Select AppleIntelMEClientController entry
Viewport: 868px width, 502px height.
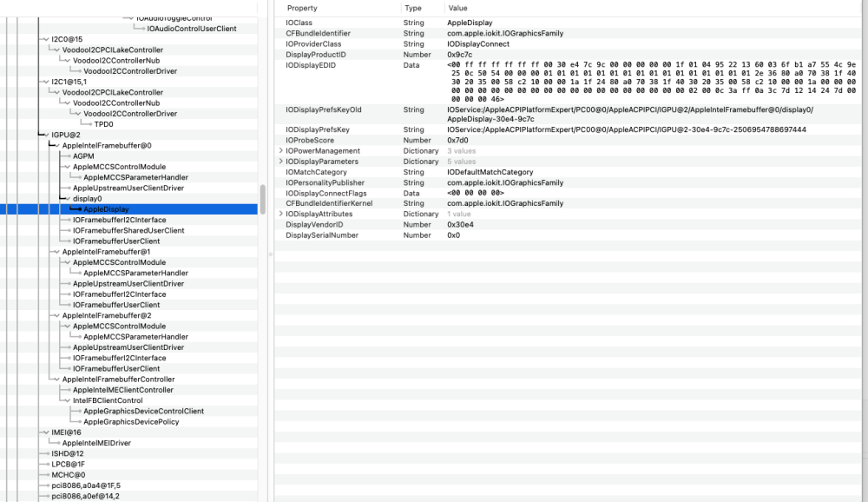tap(123, 390)
